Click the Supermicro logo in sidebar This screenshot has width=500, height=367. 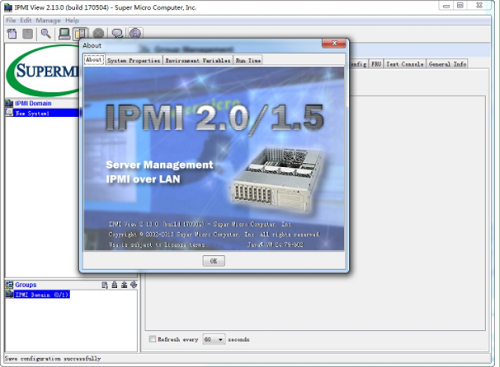[43, 71]
